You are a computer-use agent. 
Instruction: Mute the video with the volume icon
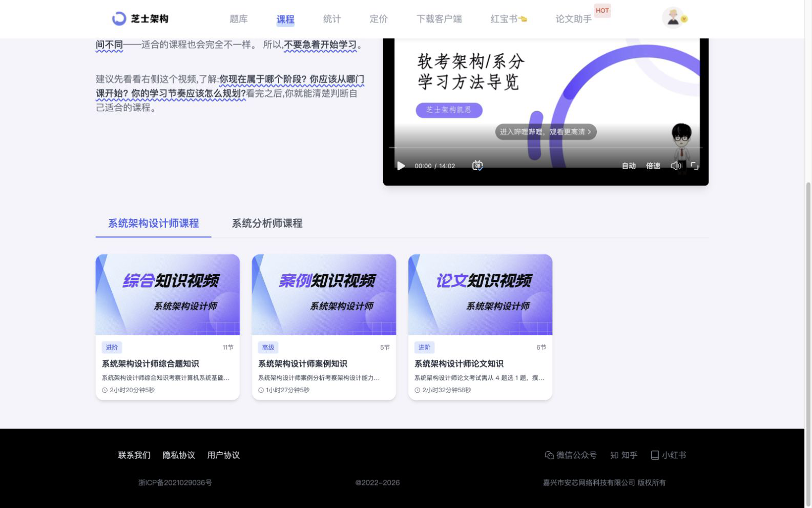point(676,166)
